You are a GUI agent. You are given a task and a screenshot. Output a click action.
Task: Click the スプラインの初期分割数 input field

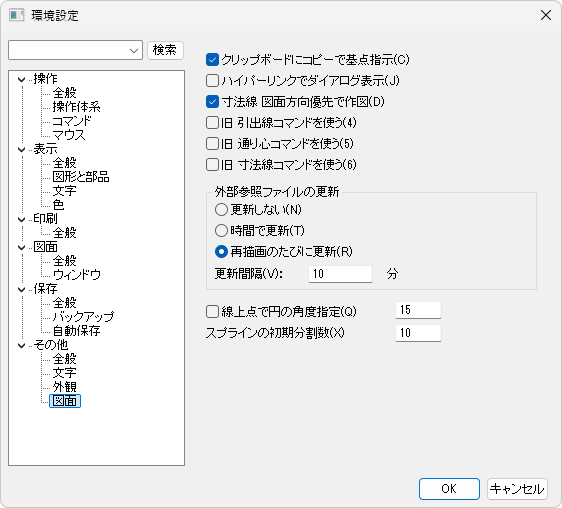pyautogui.click(x=418, y=333)
